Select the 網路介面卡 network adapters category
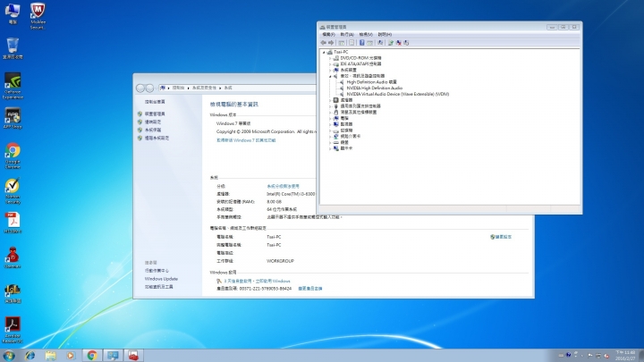644x362 pixels. (x=351, y=136)
